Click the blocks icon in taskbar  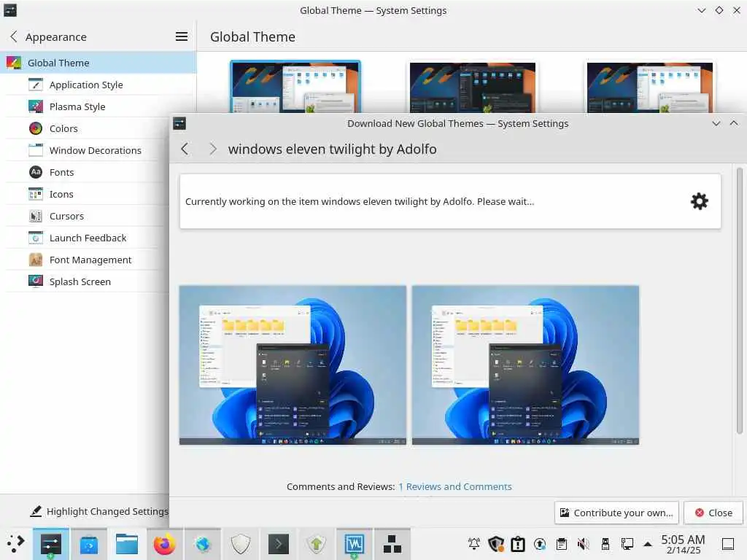click(392, 544)
